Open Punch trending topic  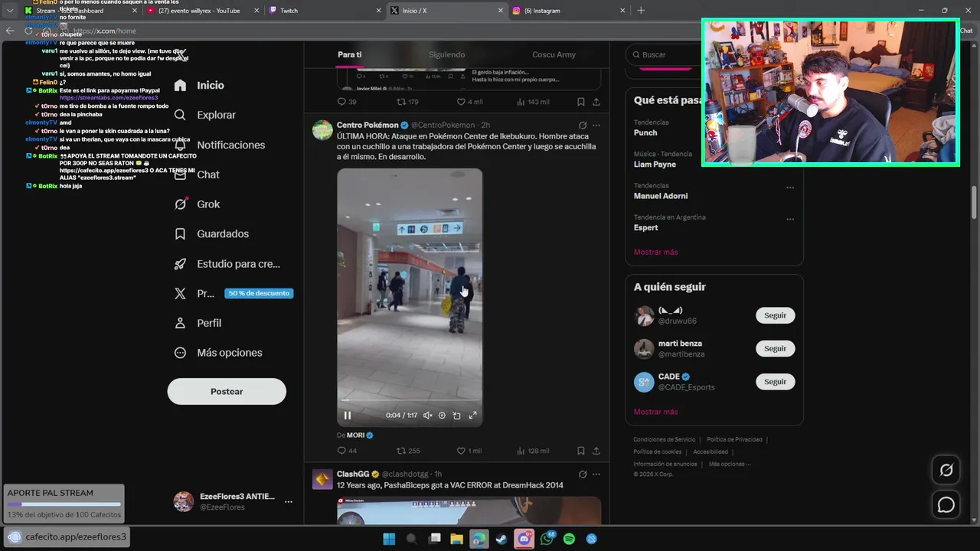pyautogui.click(x=645, y=132)
